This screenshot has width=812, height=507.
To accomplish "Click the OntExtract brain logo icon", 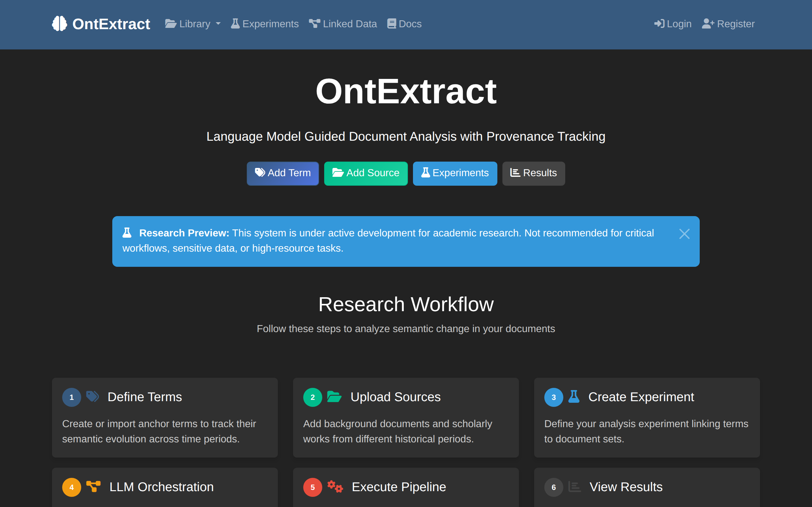I will pos(60,23).
